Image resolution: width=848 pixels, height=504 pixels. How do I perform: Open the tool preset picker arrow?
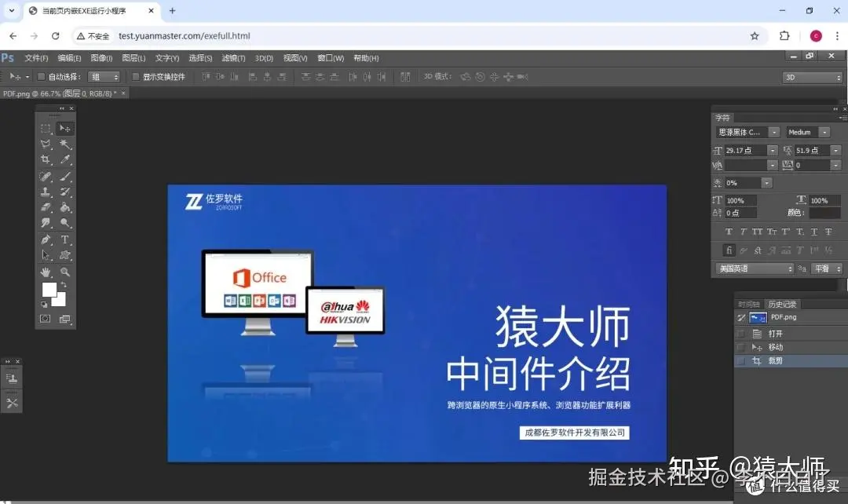coord(27,77)
